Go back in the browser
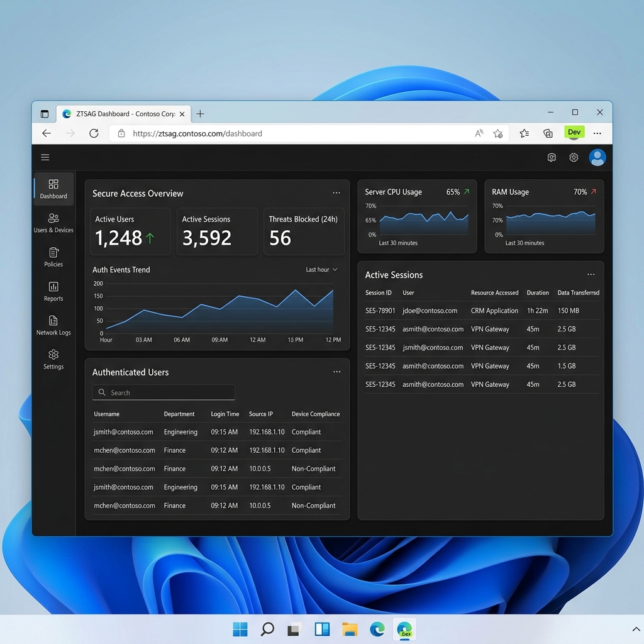 (47, 133)
